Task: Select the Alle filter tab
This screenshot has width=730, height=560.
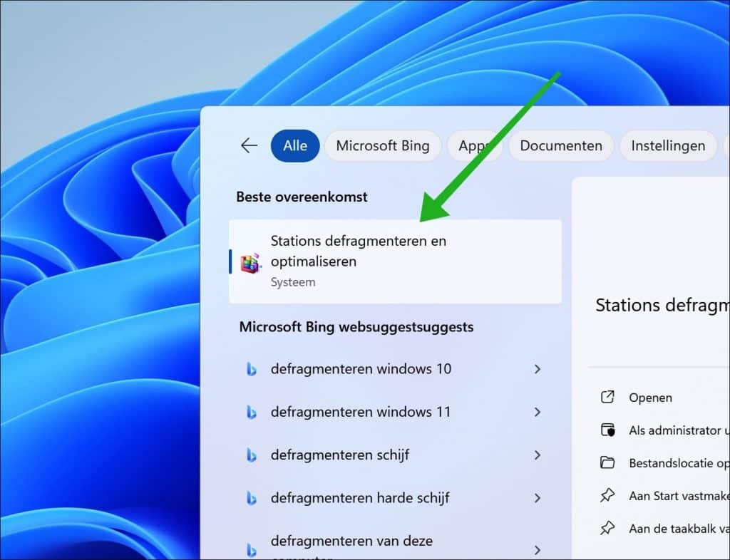Action: 295,145
